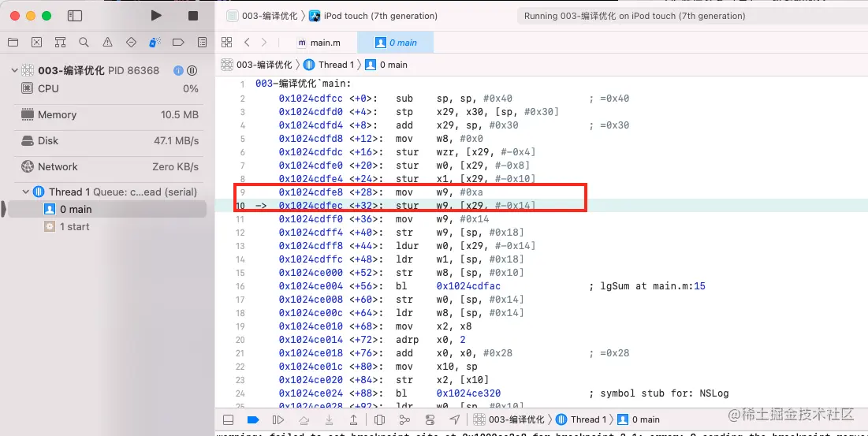Screen dimensions: 868x436
Task: Simulate location arrow icon
Action: [454, 419]
